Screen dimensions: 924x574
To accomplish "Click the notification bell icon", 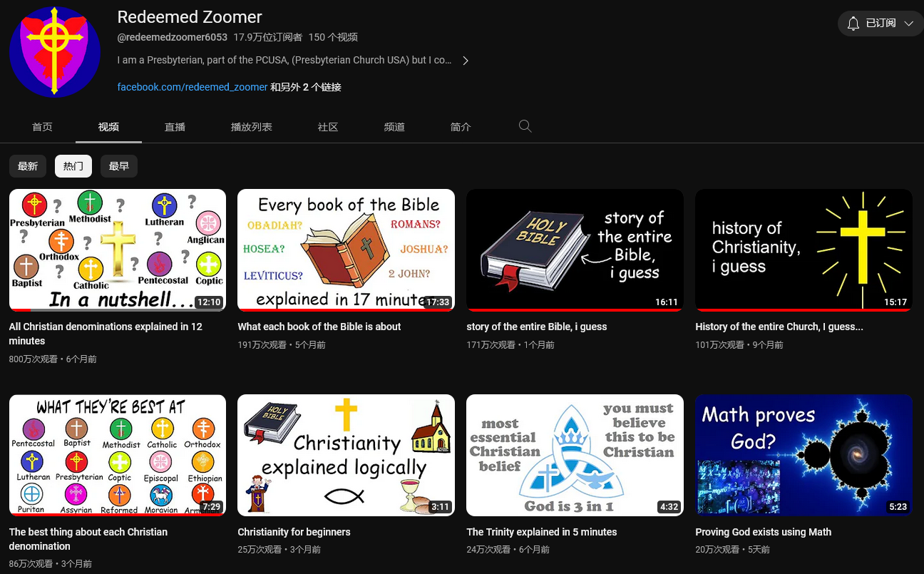I will (853, 24).
